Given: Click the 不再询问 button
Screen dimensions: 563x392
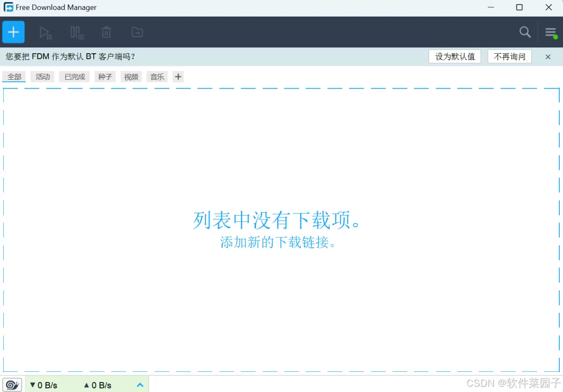Looking at the screenshot, I should [509, 57].
